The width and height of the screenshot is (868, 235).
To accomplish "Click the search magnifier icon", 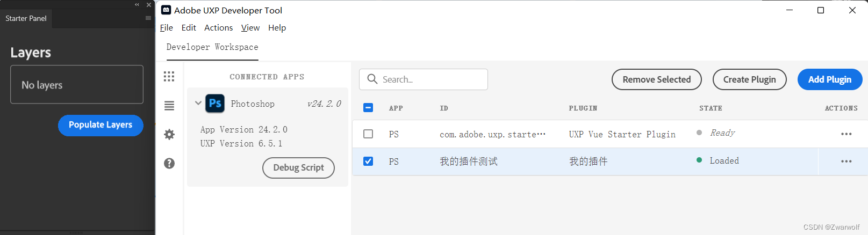I will pos(372,79).
